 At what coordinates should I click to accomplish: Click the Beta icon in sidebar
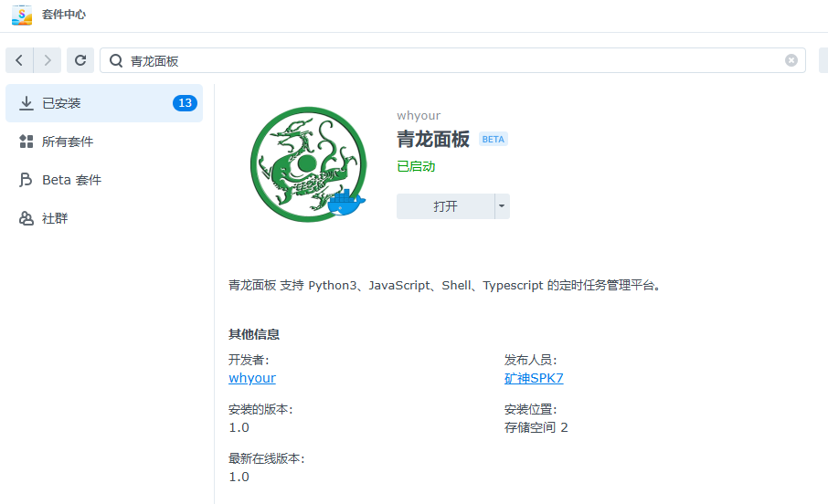[x=26, y=180]
